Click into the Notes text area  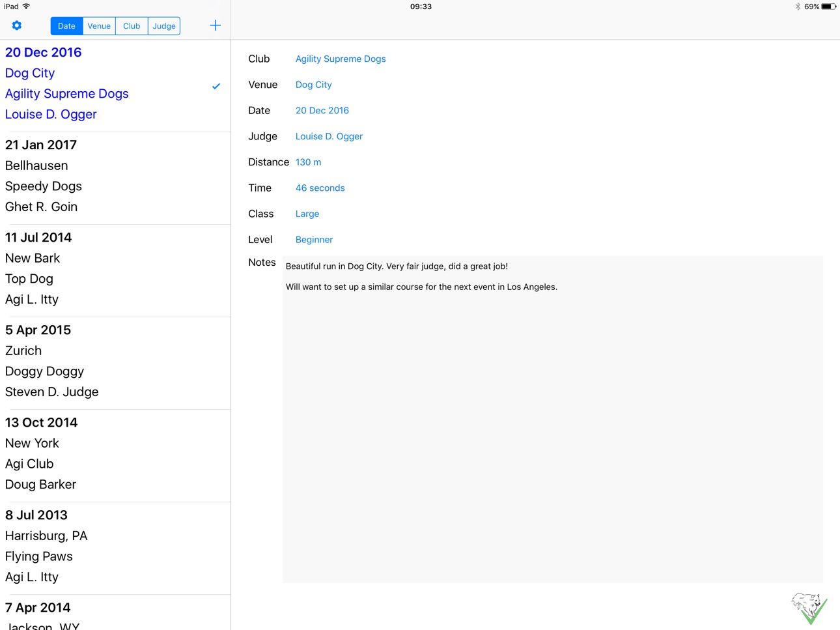coord(553,420)
